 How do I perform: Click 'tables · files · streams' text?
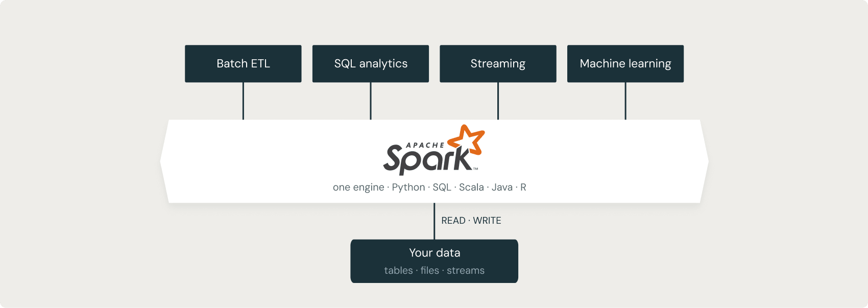434,271
